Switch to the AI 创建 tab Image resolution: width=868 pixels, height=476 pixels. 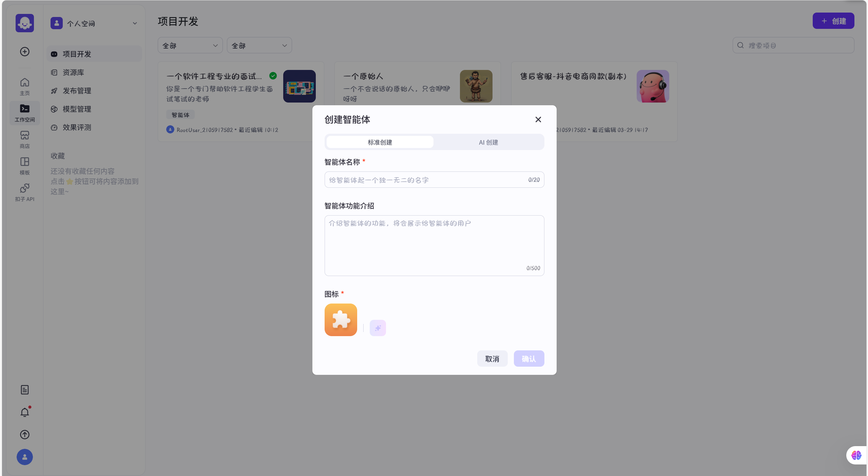pyautogui.click(x=488, y=142)
